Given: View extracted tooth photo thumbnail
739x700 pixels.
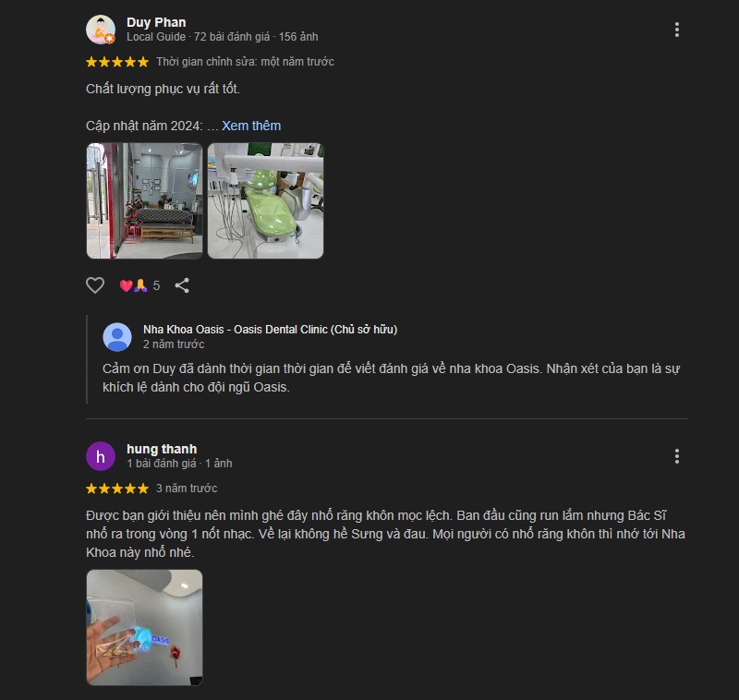Looking at the screenshot, I should tap(145, 627).
